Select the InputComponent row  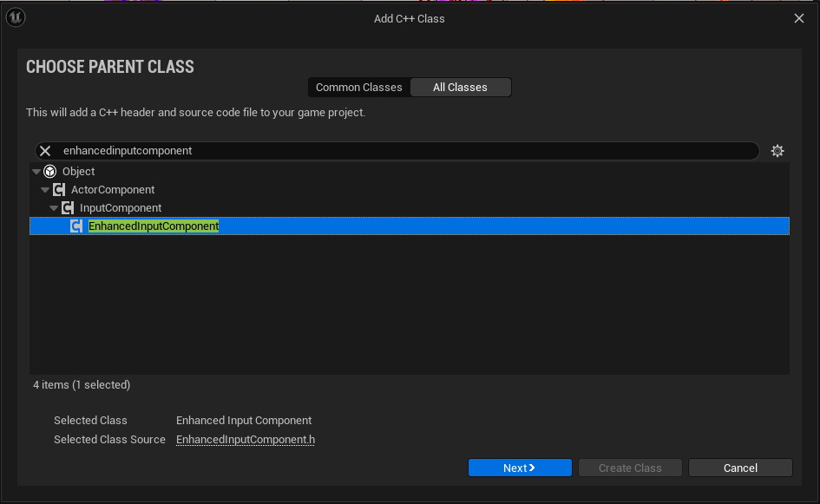coord(410,207)
